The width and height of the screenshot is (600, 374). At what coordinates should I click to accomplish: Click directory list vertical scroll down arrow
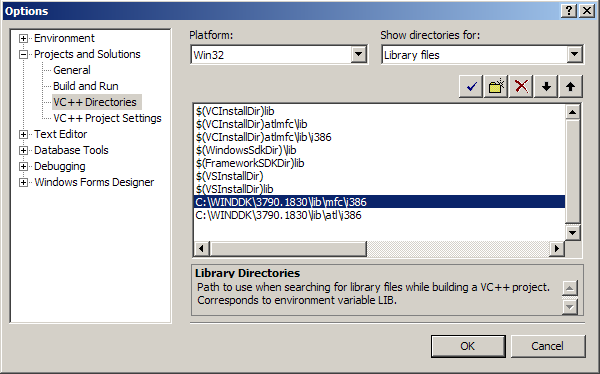coord(572,233)
